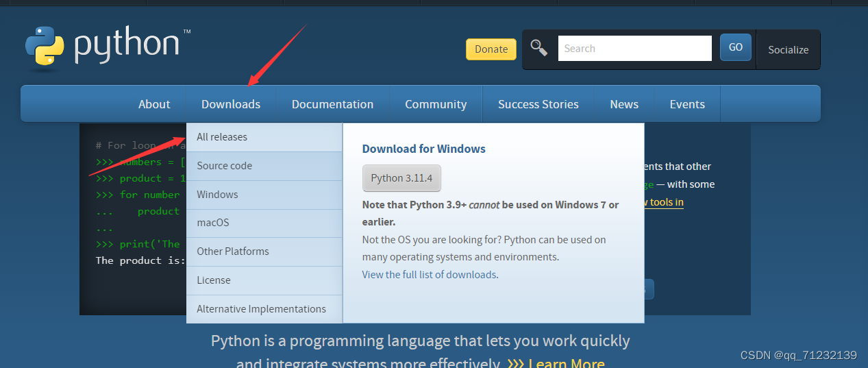Select Windows in Downloads dropdown
Image resolution: width=868 pixels, height=368 pixels.
click(x=264, y=195)
